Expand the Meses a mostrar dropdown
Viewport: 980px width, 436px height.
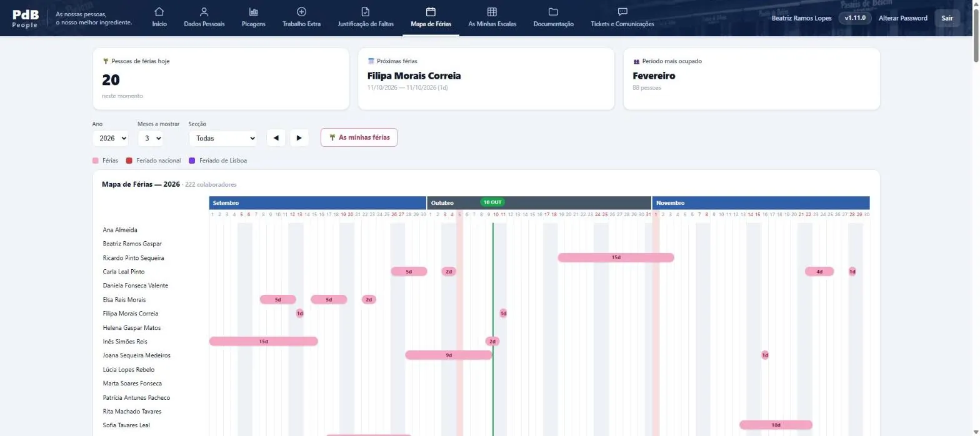pyautogui.click(x=151, y=138)
